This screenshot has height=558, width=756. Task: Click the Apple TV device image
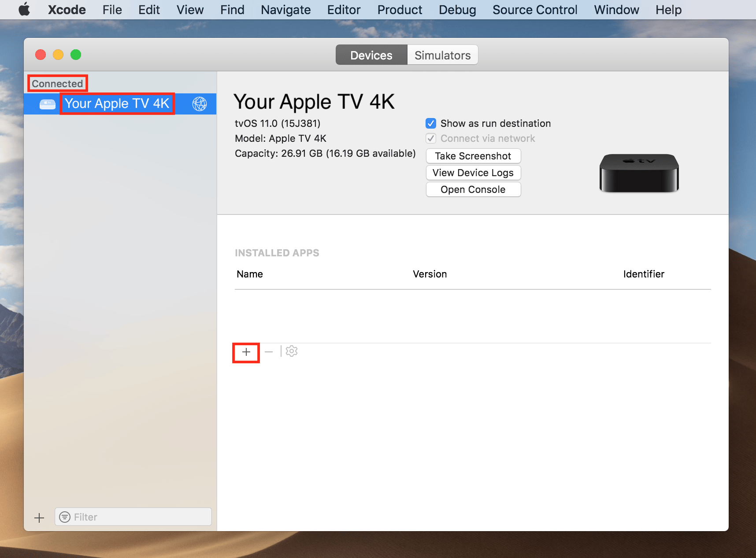pos(639,173)
